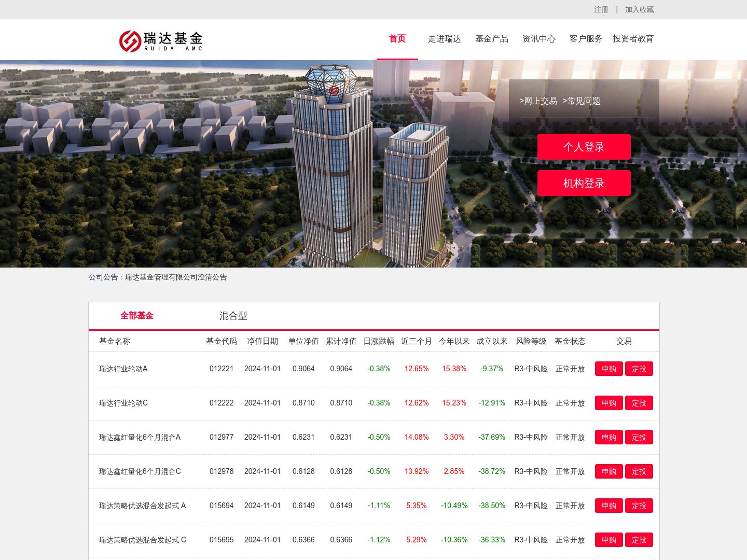Click 定投 for 瑞达行业轮动A
747x560 pixels.
(639, 369)
